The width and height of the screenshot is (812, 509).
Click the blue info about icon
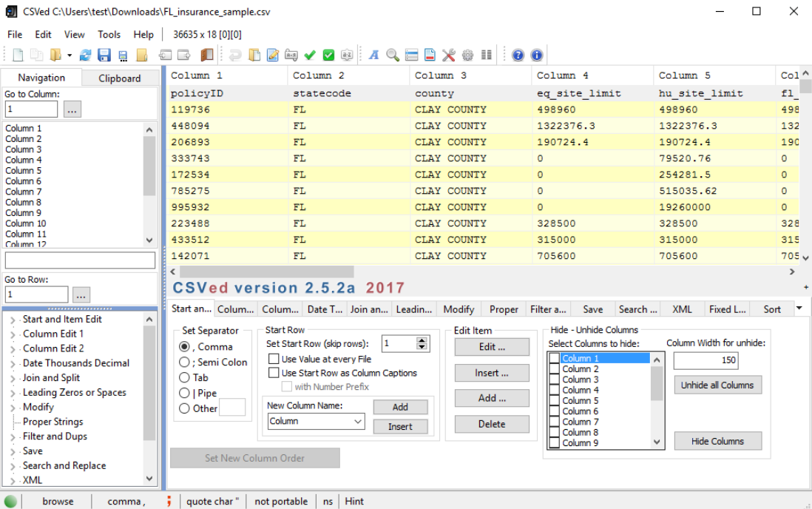pos(537,55)
